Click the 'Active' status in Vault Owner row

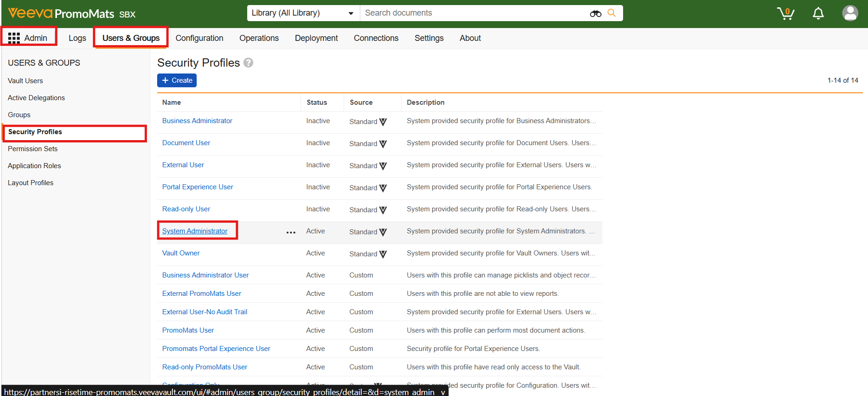[315, 253]
